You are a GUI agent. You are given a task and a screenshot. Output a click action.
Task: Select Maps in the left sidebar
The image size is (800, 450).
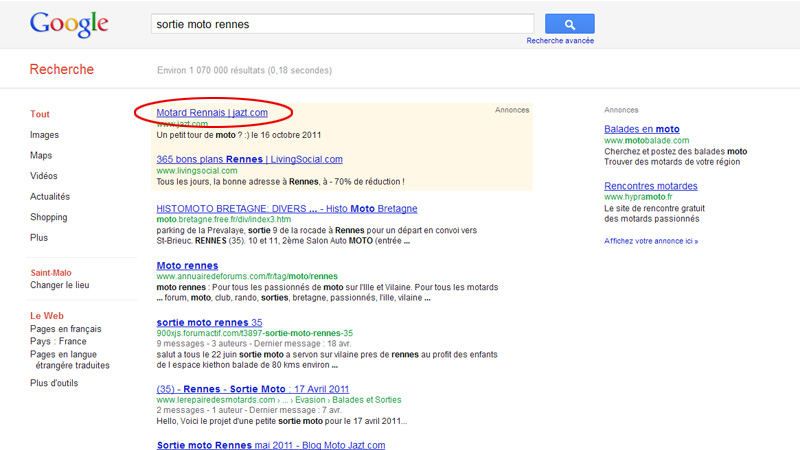[x=41, y=156]
